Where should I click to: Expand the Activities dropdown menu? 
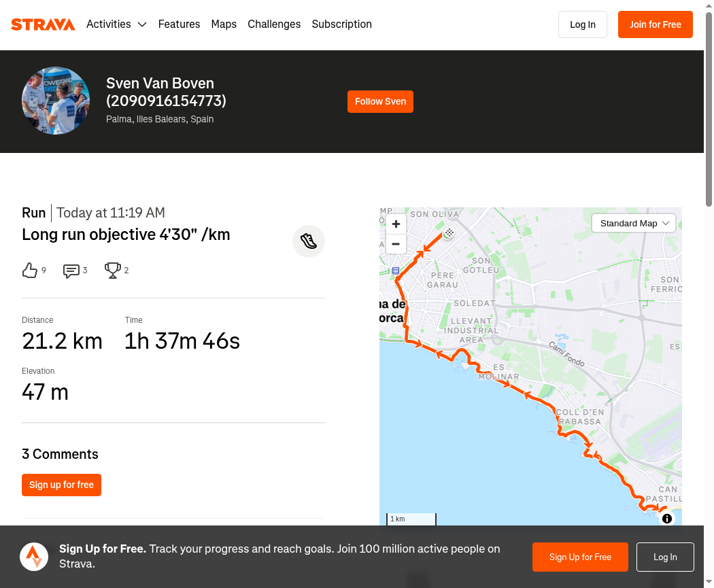[x=116, y=24]
